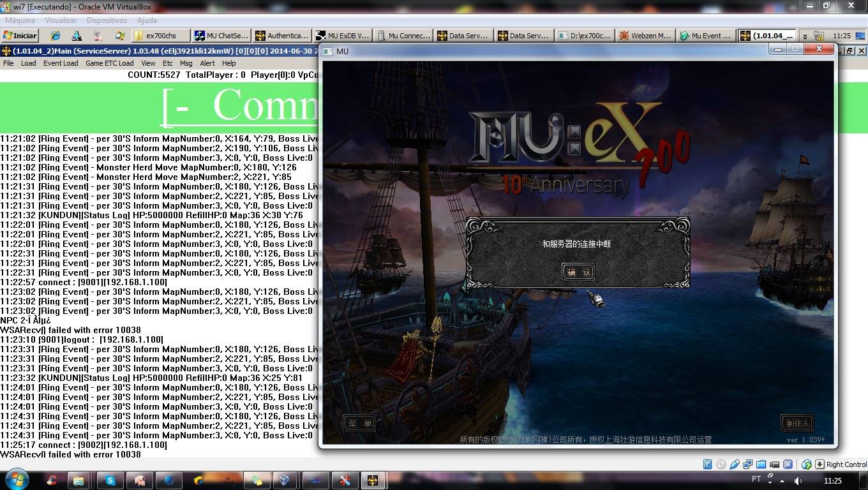Switch to second Data Server taskbar item
This screenshot has width=868, height=490.
coord(525,36)
